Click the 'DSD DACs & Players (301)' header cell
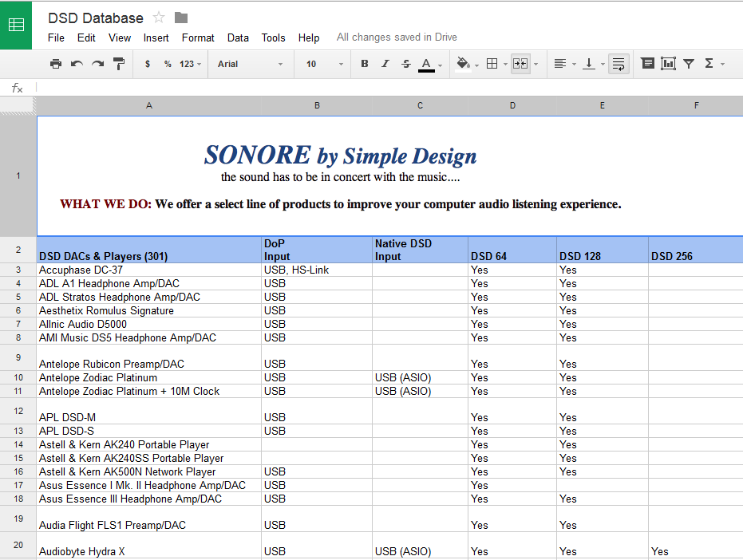 click(x=148, y=250)
